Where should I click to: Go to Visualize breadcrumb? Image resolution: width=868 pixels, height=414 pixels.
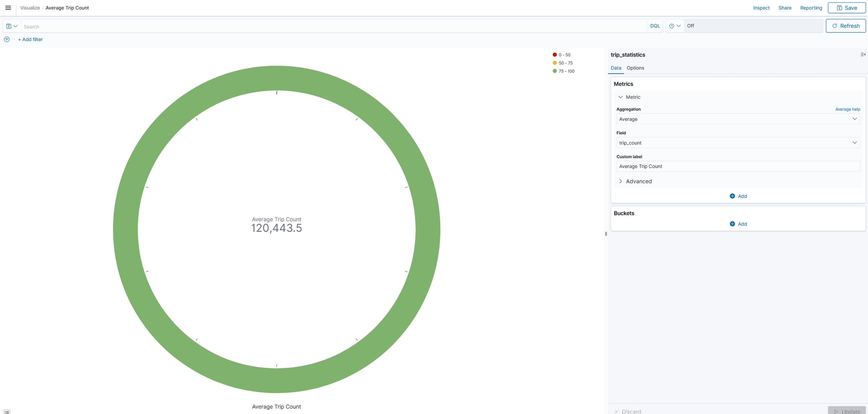point(30,8)
